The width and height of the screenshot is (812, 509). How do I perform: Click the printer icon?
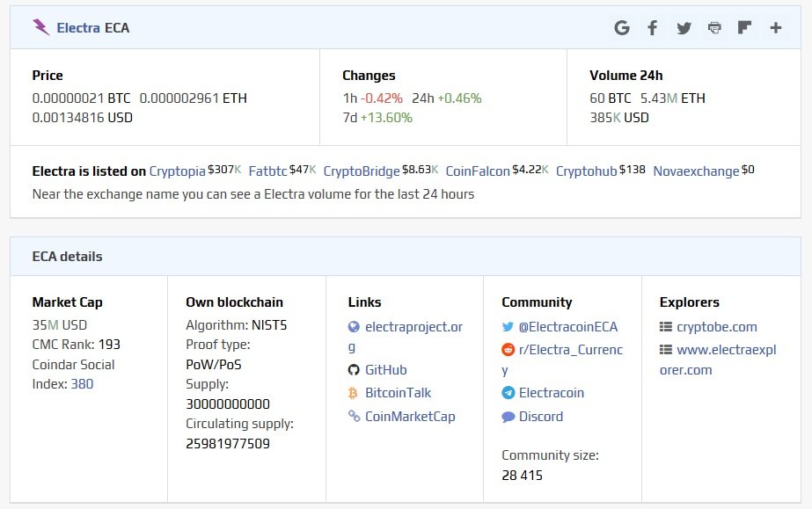click(714, 27)
